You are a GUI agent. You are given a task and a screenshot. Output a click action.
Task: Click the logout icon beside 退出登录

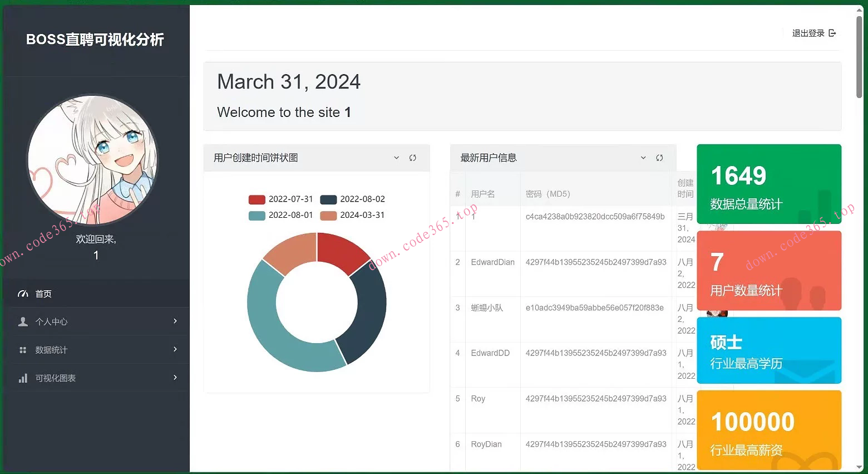point(832,33)
